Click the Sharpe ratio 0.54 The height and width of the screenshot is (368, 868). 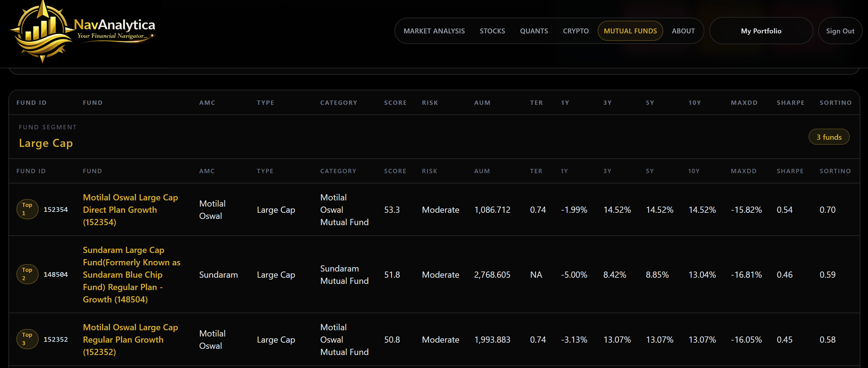784,210
